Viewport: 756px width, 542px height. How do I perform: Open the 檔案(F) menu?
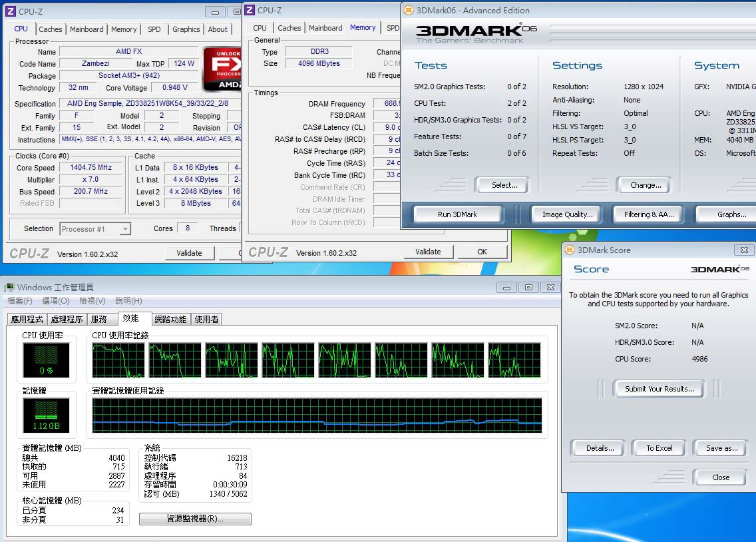tap(20, 301)
